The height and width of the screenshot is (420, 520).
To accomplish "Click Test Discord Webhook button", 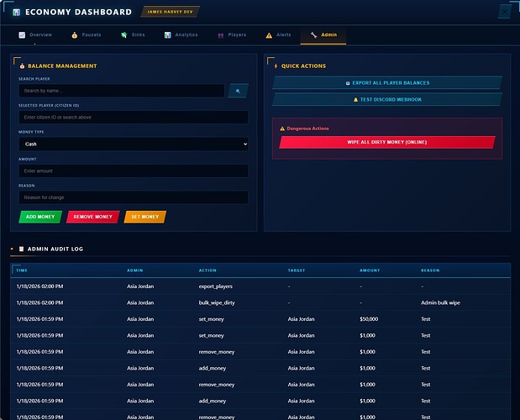I will pyautogui.click(x=387, y=99).
